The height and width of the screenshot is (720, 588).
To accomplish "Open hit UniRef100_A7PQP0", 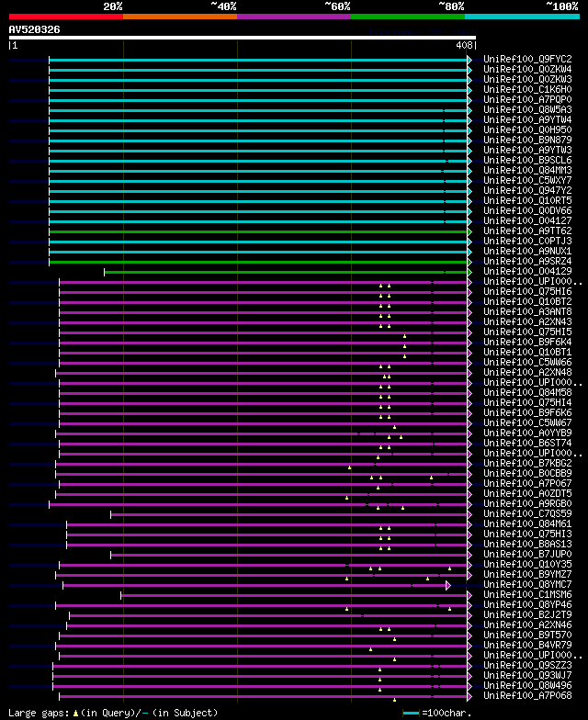I will click(527, 99).
